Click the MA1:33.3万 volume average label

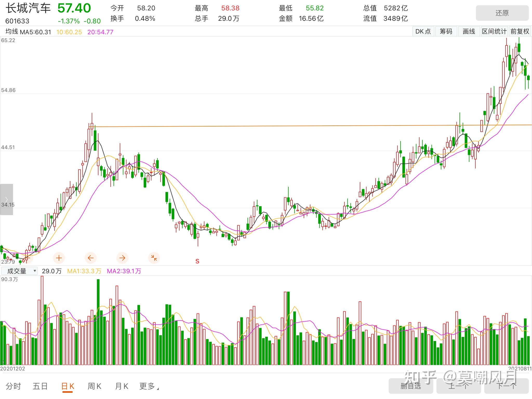(84, 271)
